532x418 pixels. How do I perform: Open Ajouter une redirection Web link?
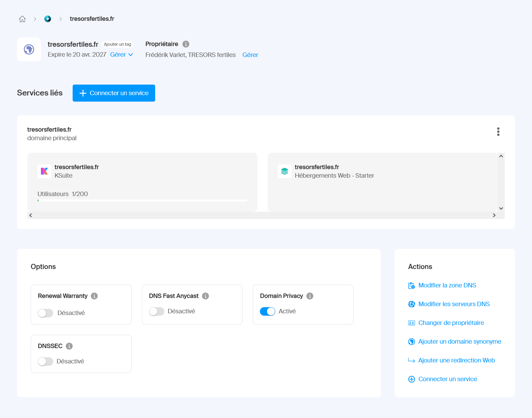(x=457, y=360)
